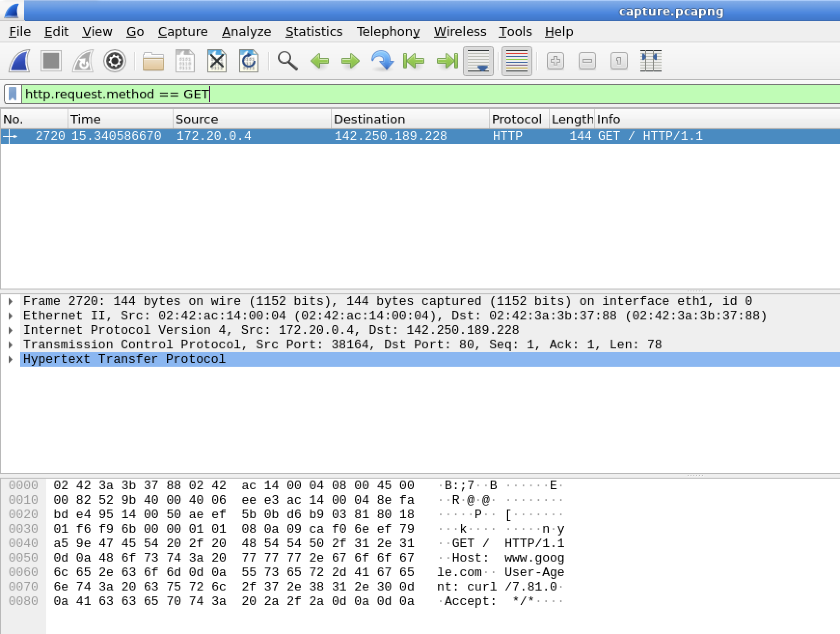This screenshot has width=840, height=634.
Task: Jump to the first packet
Action: tap(414, 61)
